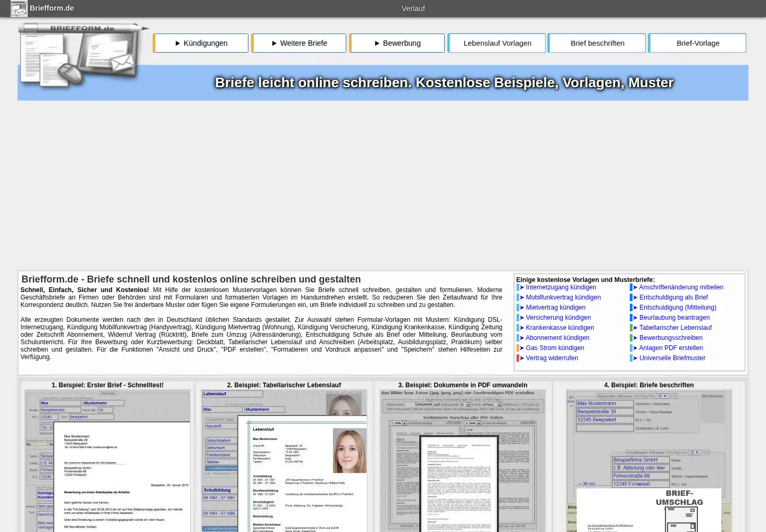This screenshot has height=532, width=766.
Task: Click the Briefform.de logo icon in the header bar
Action: click(19, 9)
